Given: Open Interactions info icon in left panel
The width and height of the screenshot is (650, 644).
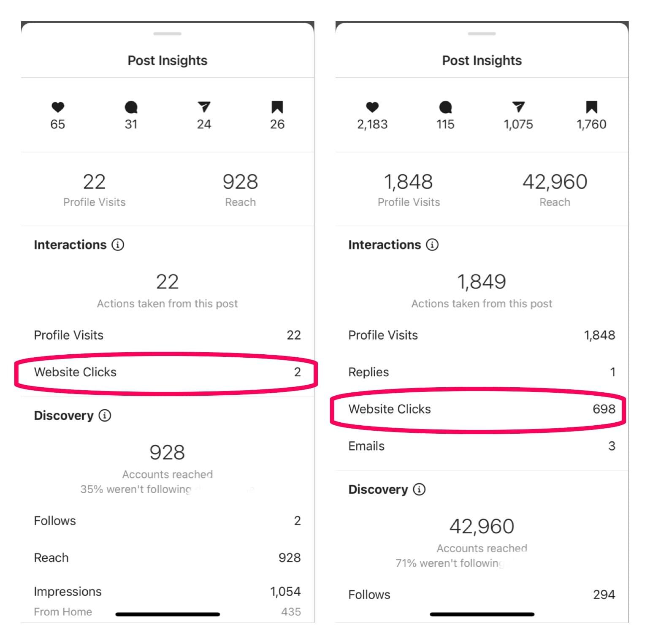Looking at the screenshot, I should coord(118,245).
